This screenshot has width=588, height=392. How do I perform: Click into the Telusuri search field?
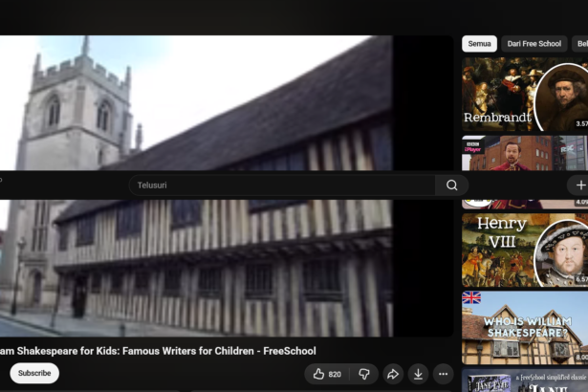point(282,185)
